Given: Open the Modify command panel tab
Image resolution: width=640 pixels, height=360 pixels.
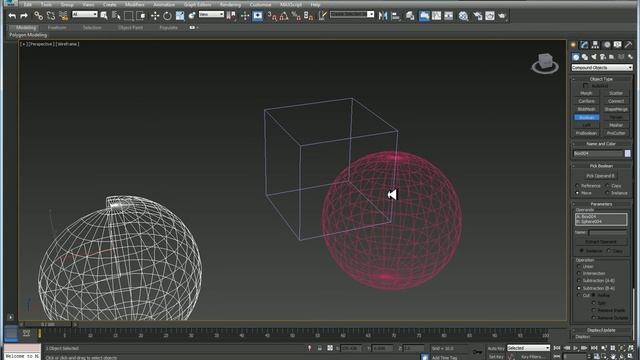Looking at the screenshot, I should (584, 44).
